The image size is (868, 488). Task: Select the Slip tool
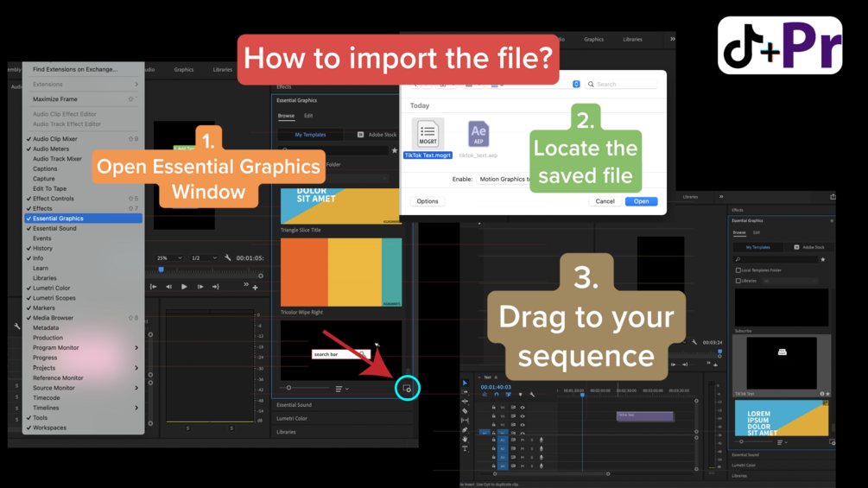(x=465, y=421)
